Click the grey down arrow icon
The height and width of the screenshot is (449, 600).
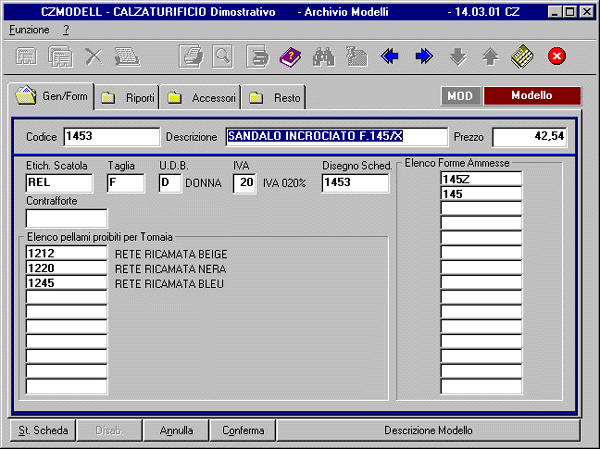458,57
